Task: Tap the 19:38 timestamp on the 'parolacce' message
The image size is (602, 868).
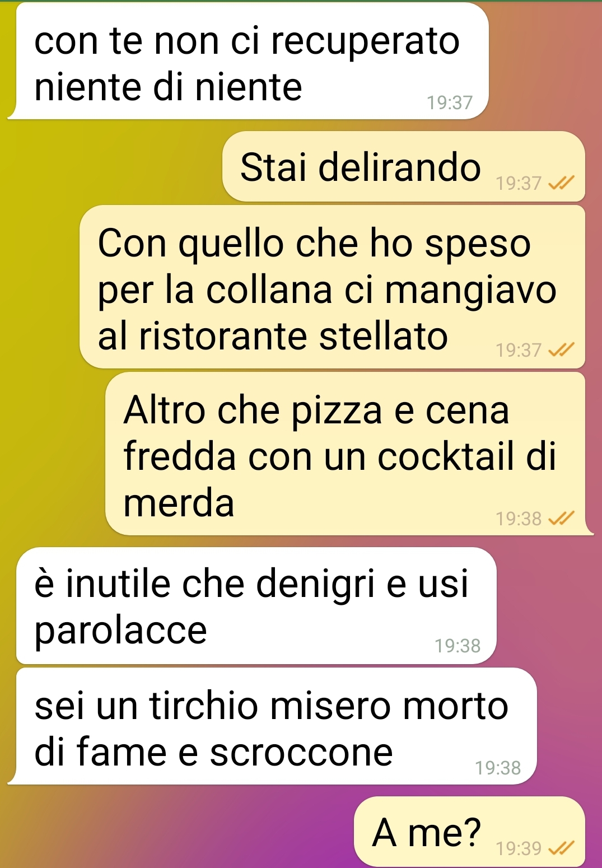Action: [x=458, y=646]
